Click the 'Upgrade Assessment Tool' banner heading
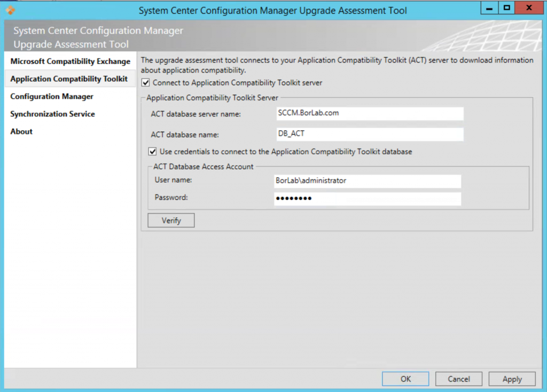 (71, 44)
